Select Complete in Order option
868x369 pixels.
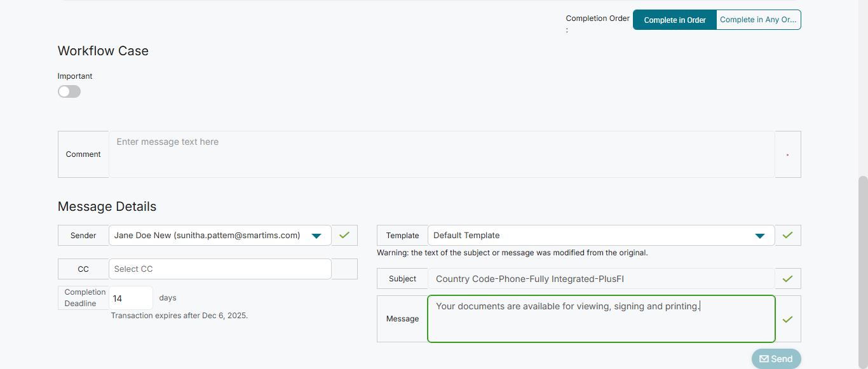pos(675,20)
